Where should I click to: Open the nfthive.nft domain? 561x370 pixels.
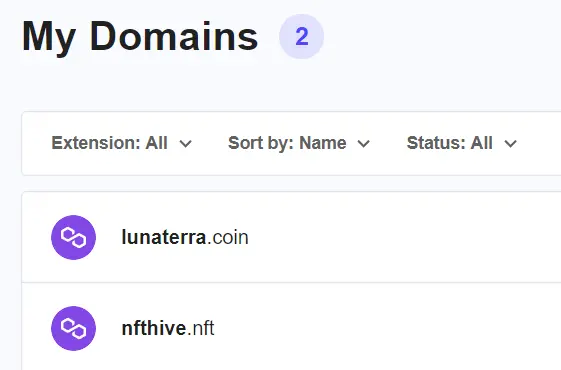point(168,328)
